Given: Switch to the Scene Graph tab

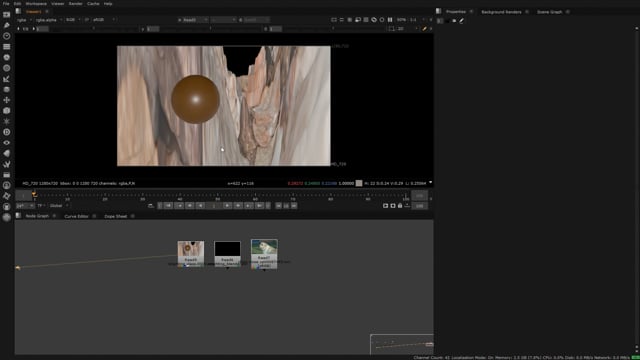Looking at the screenshot, I should pos(549,12).
